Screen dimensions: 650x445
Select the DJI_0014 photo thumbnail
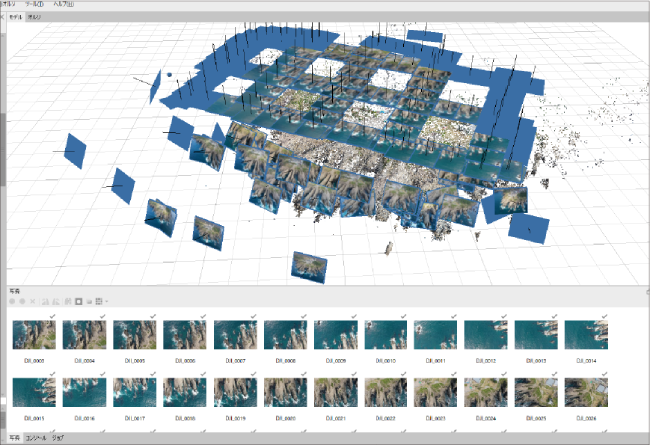[581, 334]
